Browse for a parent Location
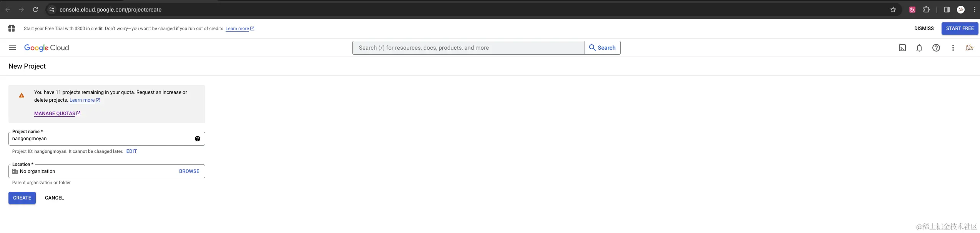 [189, 171]
